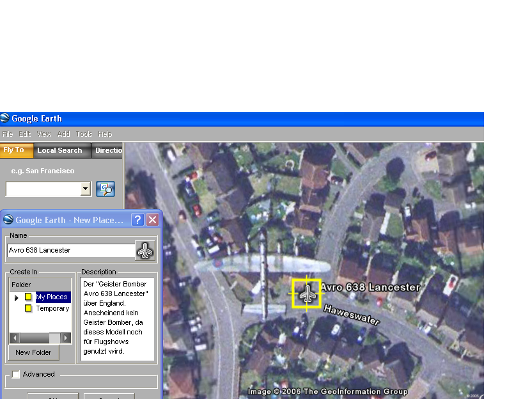
Task: Switch to the Fly To tab
Action: click(x=17, y=150)
